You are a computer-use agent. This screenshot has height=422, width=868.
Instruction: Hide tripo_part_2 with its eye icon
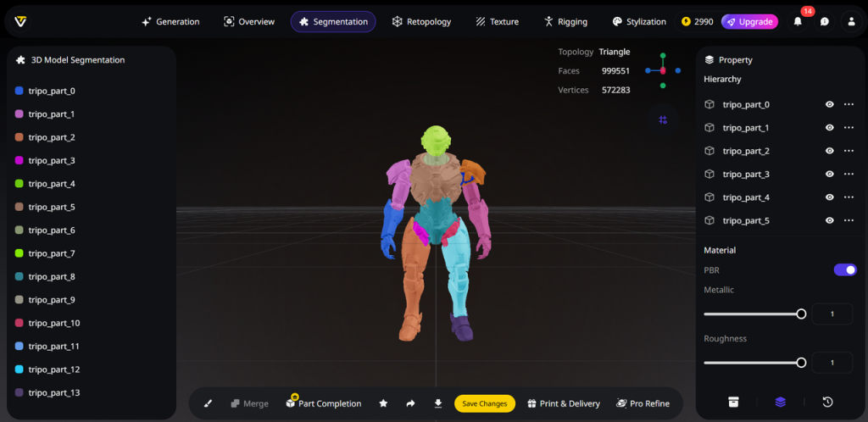pyautogui.click(x=830, y=151)
